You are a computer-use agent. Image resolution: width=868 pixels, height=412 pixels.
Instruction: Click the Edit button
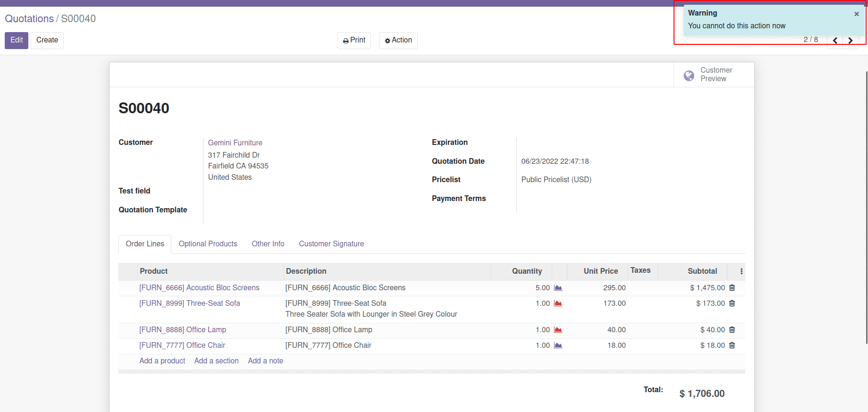click(17, 40)
